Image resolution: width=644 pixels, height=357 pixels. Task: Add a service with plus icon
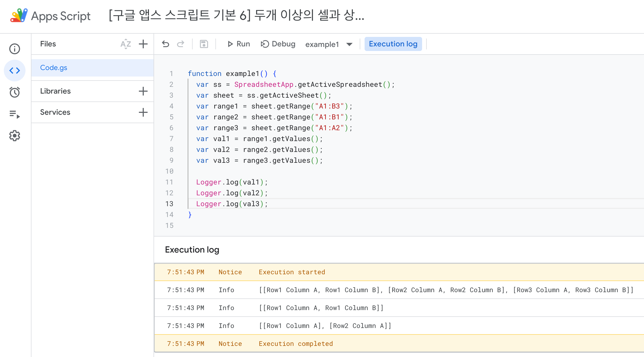pos(143,112)
